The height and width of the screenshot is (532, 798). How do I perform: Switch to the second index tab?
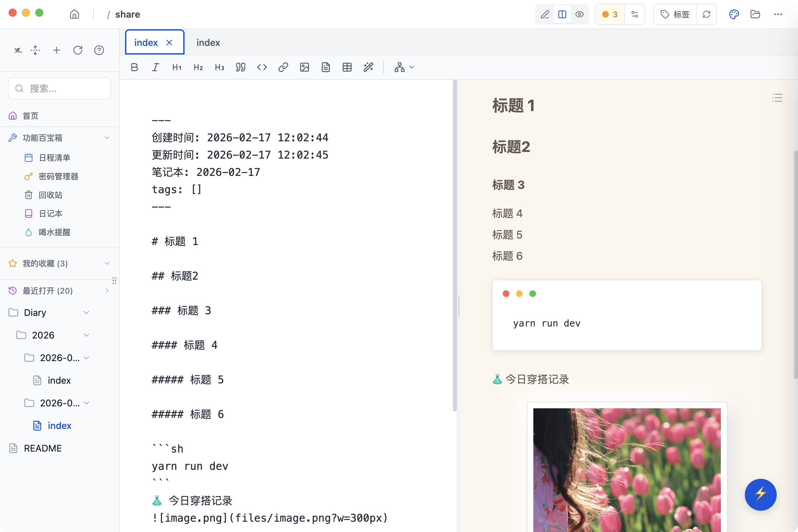click(208, 42)
